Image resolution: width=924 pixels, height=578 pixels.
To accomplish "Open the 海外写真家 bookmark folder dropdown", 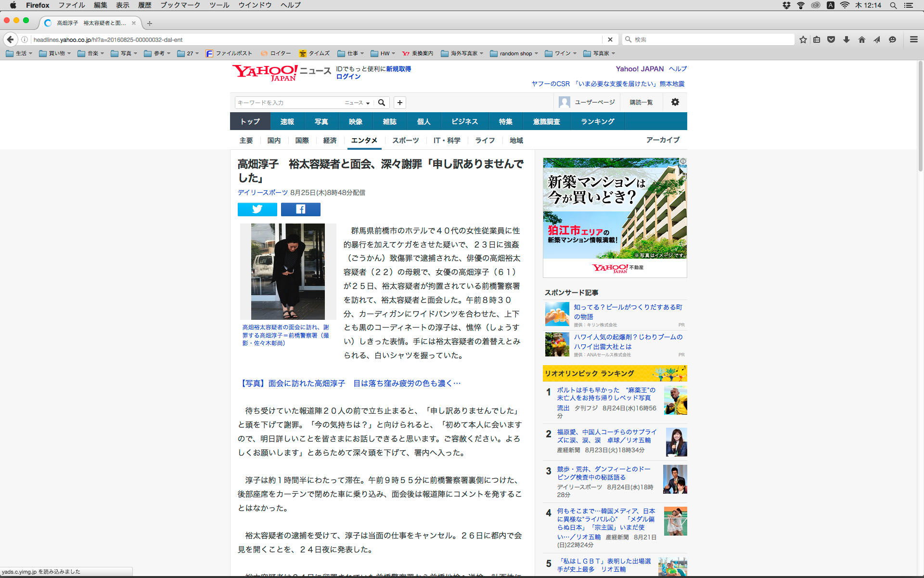I will click(462, 53).
